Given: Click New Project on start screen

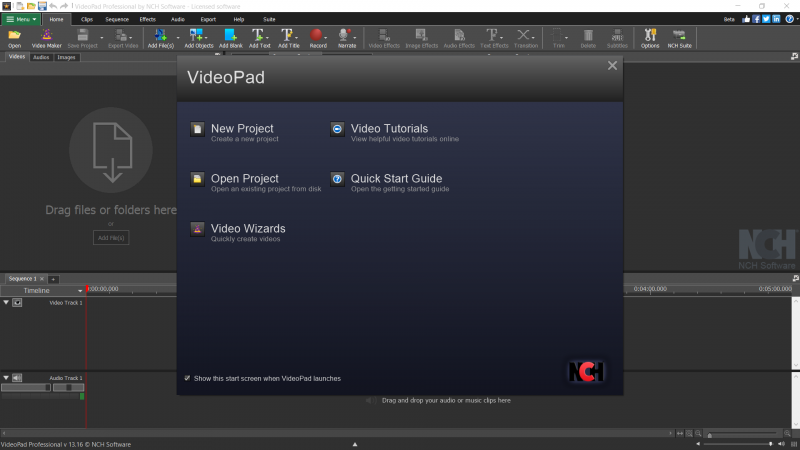Looking at the screenshot, I should [241, 129].
